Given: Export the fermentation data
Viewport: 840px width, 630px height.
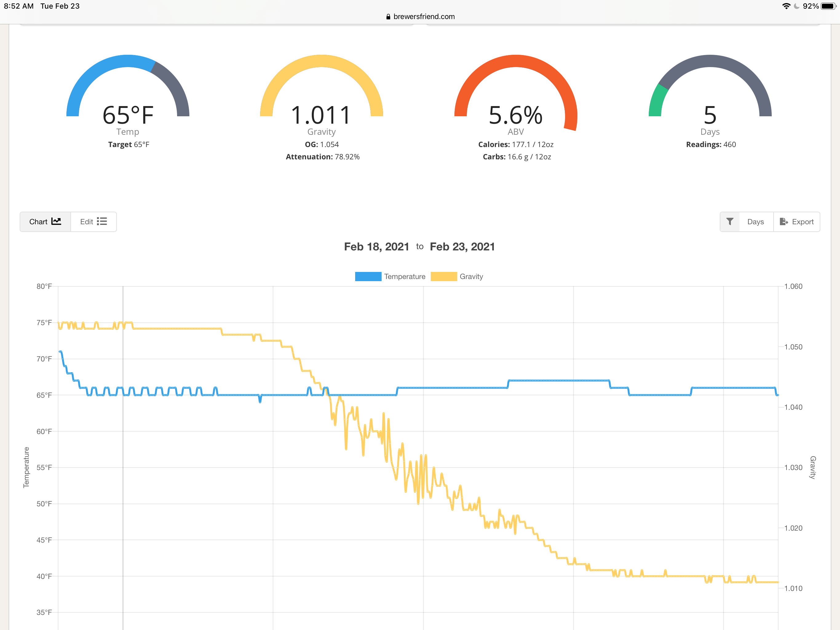Looking at the screenshot, I should coord(796,221).
